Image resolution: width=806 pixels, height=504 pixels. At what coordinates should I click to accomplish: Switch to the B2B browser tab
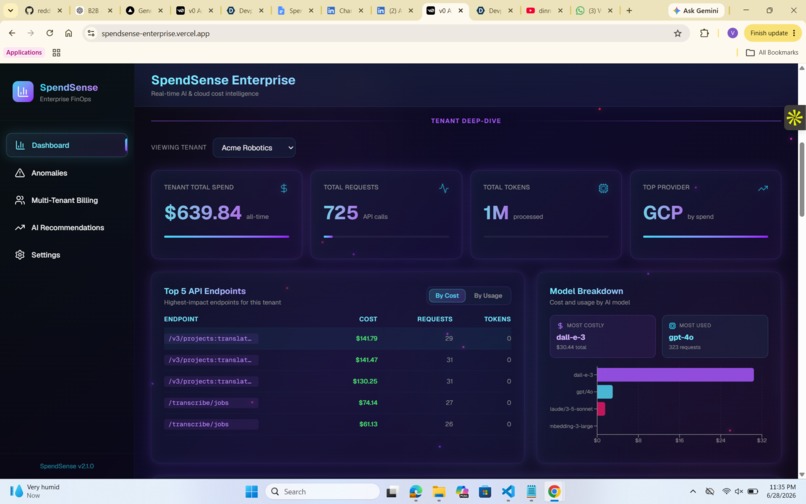[93, 10]
